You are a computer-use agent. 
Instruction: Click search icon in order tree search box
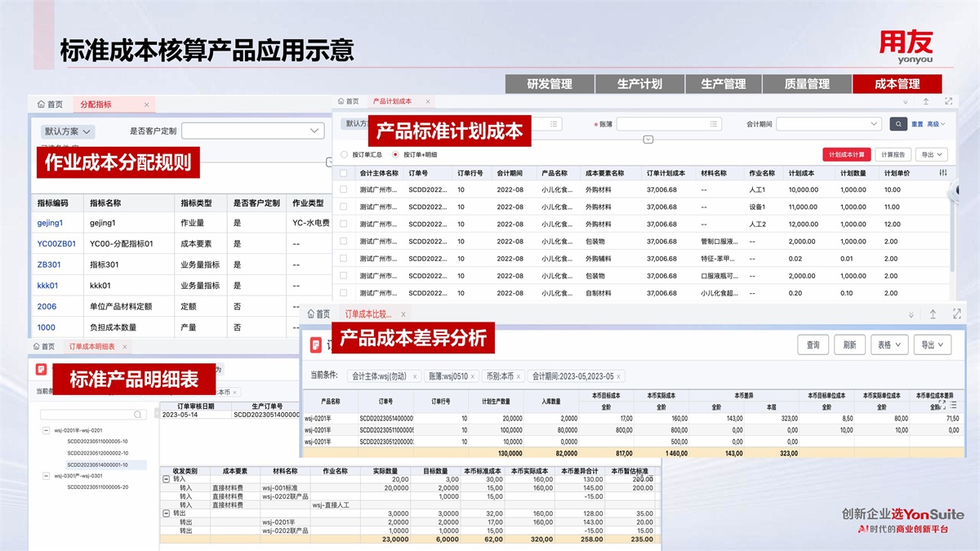tap(138, 415)
